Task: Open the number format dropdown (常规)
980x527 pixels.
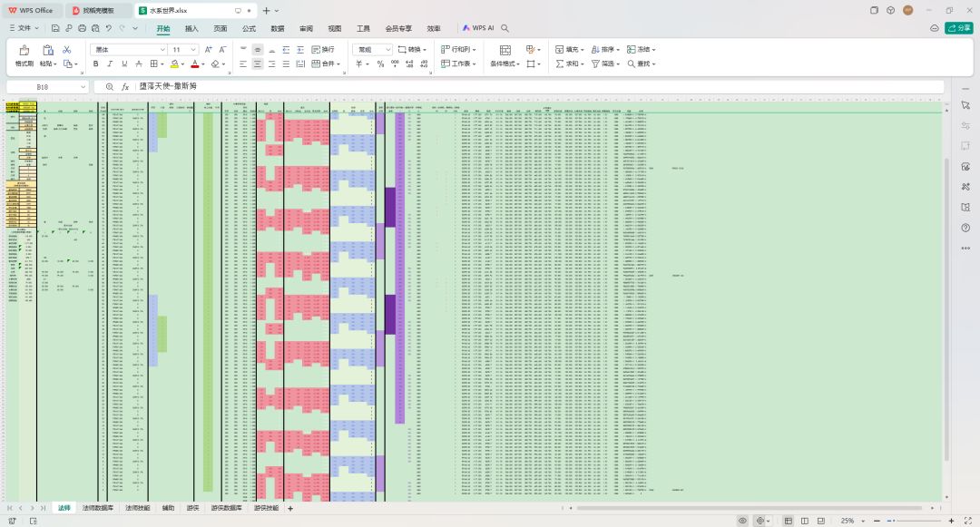Action: [x=387, y=49]
